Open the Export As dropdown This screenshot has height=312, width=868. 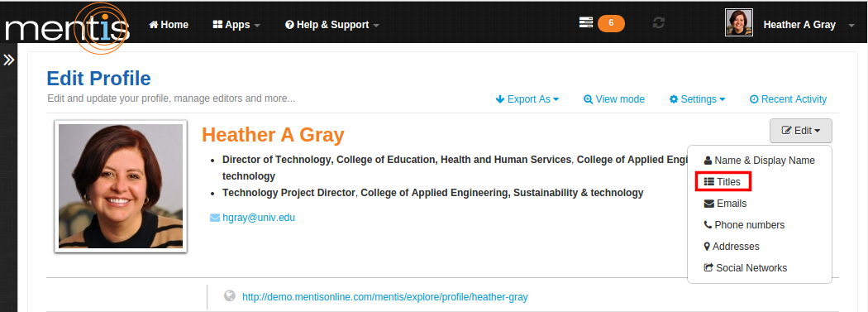pyautogui.click(x=527, y=99)
